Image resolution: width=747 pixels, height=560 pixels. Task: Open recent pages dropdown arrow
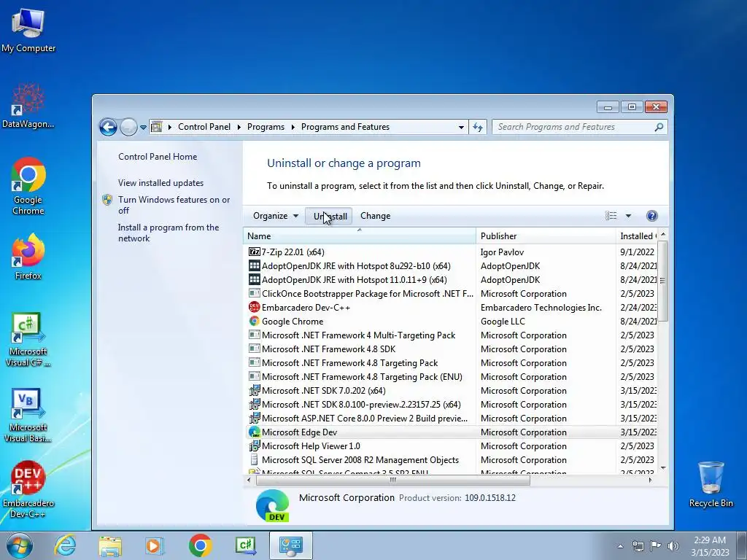tap(144, 128)
